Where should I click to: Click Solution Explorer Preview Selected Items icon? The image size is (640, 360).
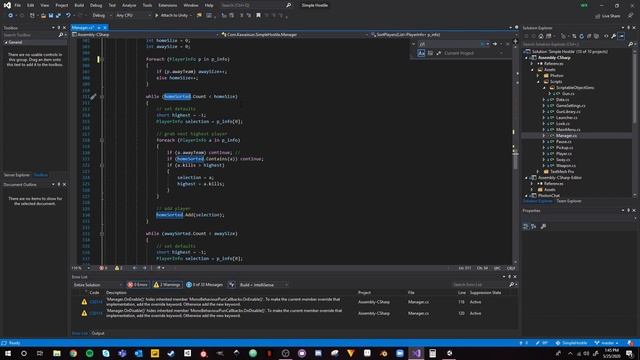click(x=622, y=36)
